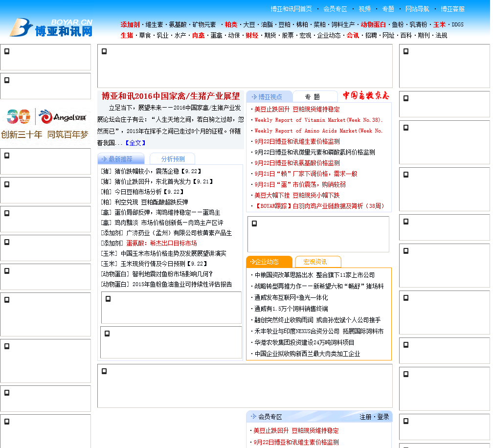This screenshot has width=493, height=448.
Task: Switch to the 宏观资讯 tab
Action: tap(317, 262)
